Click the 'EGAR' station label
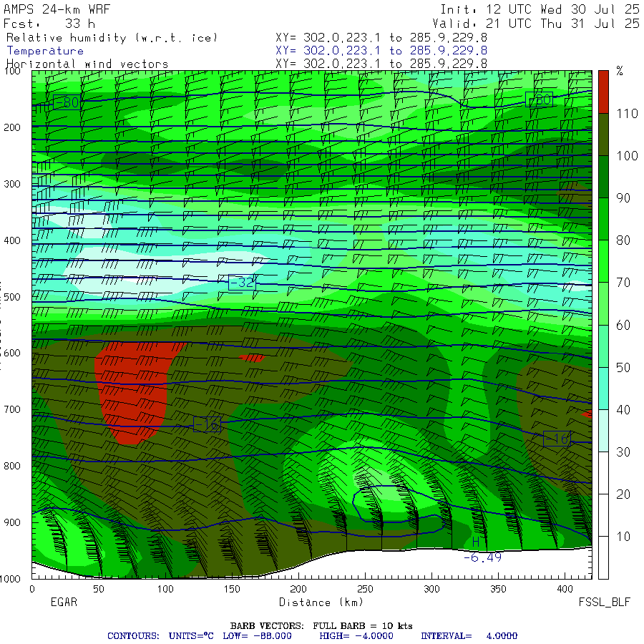 click(64, 602)
